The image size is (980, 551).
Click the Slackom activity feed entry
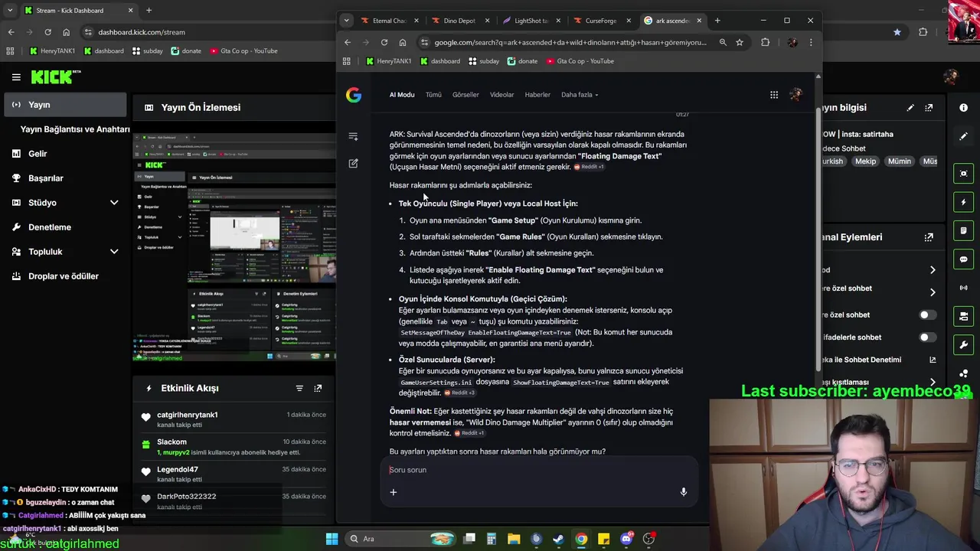click(x=234, y=447)
